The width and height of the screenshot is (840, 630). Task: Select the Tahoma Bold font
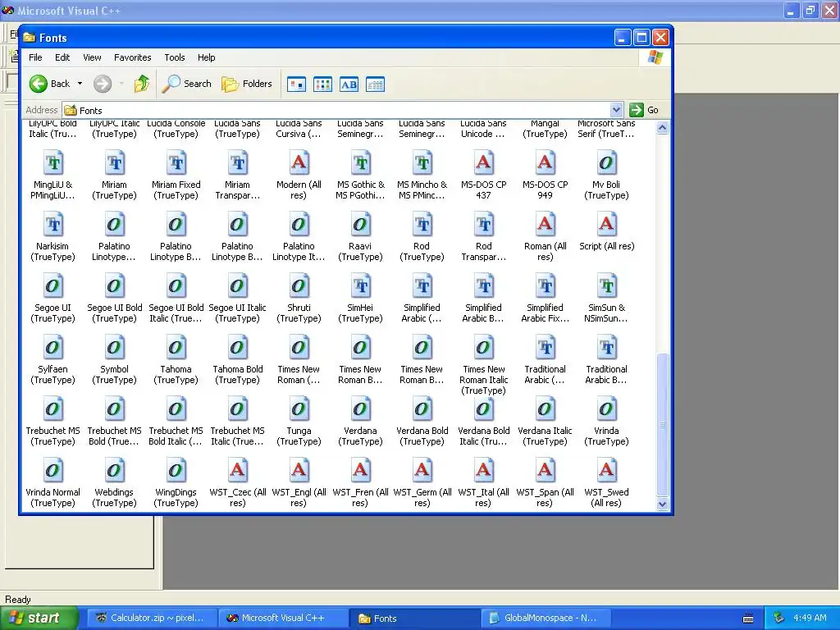click(x=237, y=361)
